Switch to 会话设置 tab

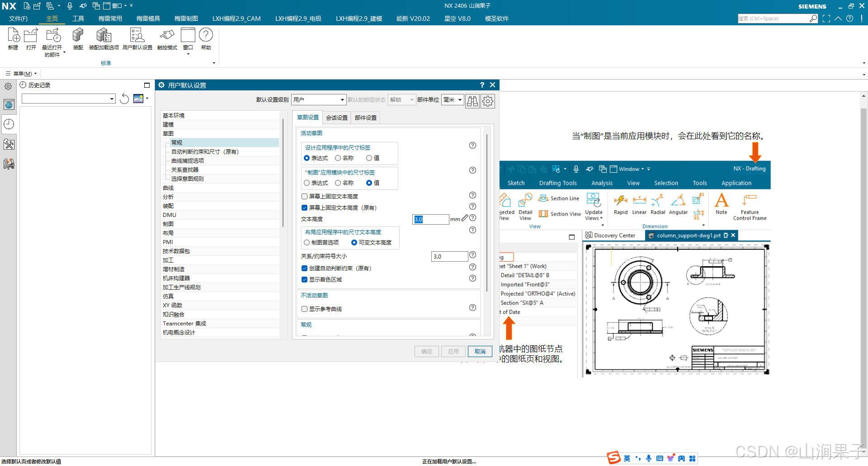pyautogui.click(x=337, y=118)
